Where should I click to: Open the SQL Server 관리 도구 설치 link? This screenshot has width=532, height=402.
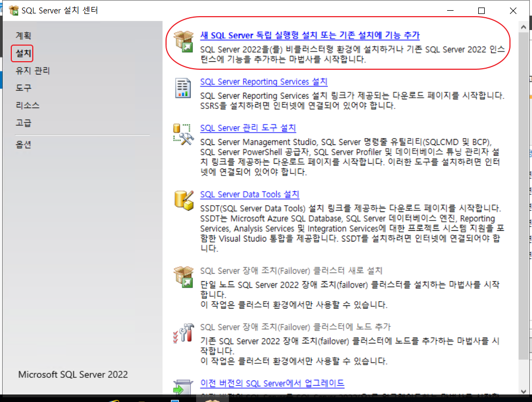pyautogui.click(x=248, y=128)
